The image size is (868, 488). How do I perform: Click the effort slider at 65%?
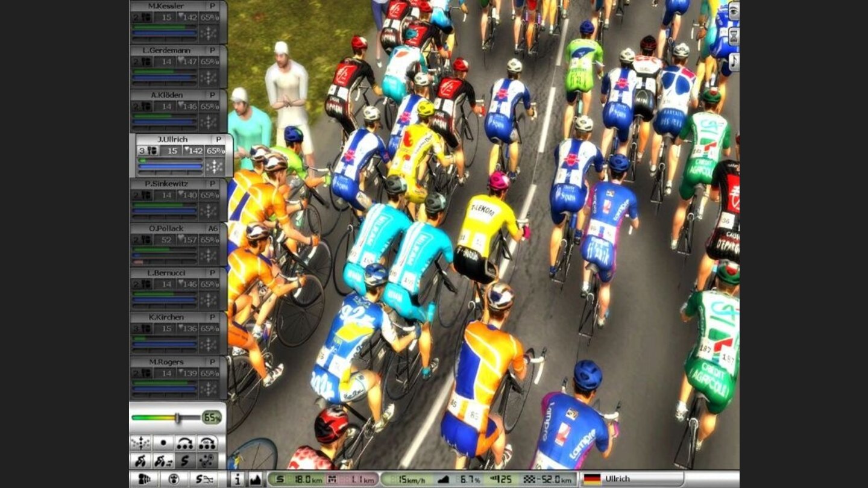tap(177, 418)
